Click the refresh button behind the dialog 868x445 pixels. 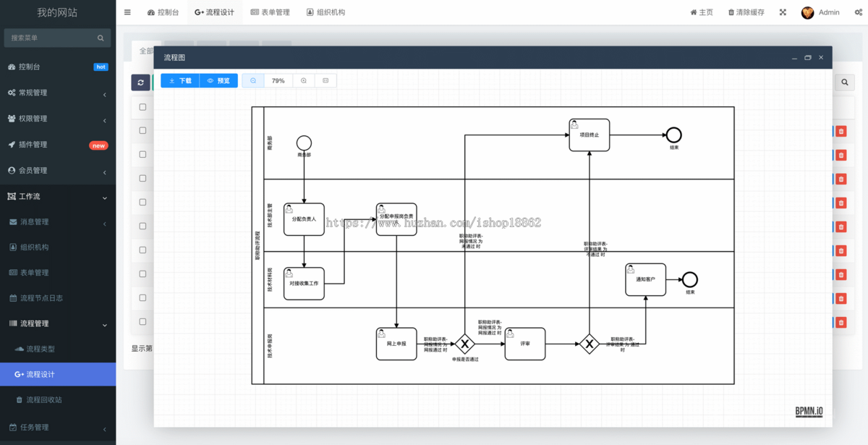point(140,82)
